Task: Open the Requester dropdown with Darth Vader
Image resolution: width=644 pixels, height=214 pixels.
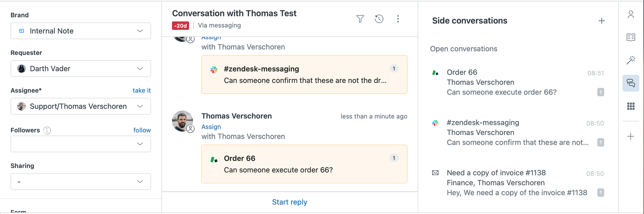Action: (x=80, y=68)
